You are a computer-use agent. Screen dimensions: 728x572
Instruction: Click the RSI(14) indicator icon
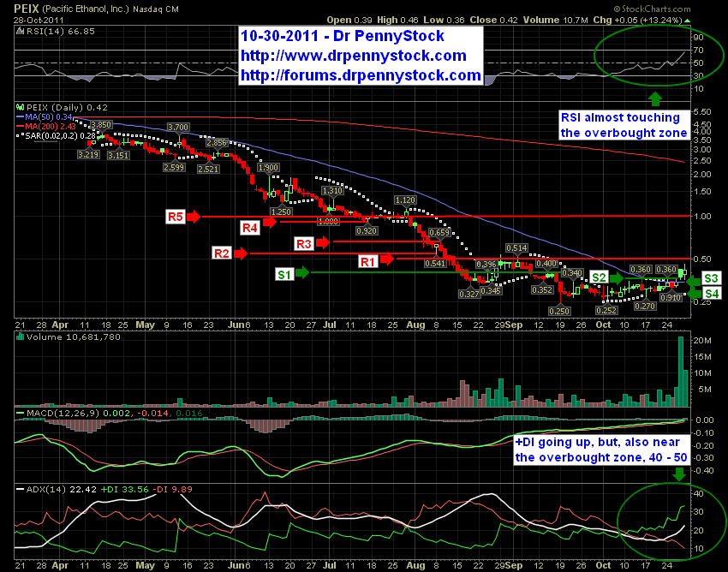(x=20, y=31)
